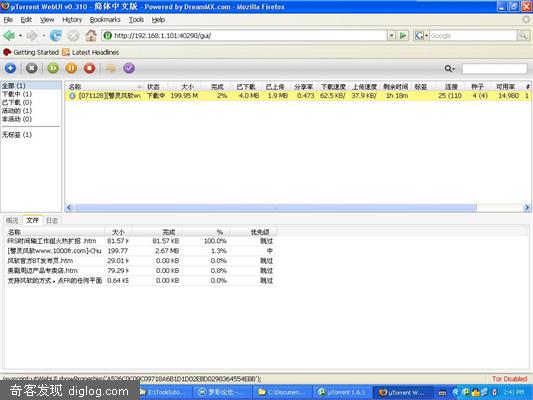Open the Latest Headlines bookmark

coord(90,52)
